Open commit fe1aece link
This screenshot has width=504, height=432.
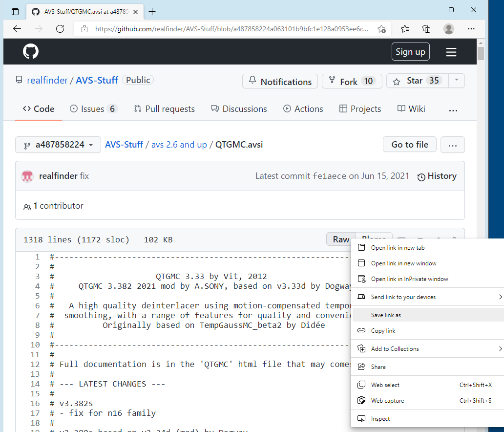[330, 176]
